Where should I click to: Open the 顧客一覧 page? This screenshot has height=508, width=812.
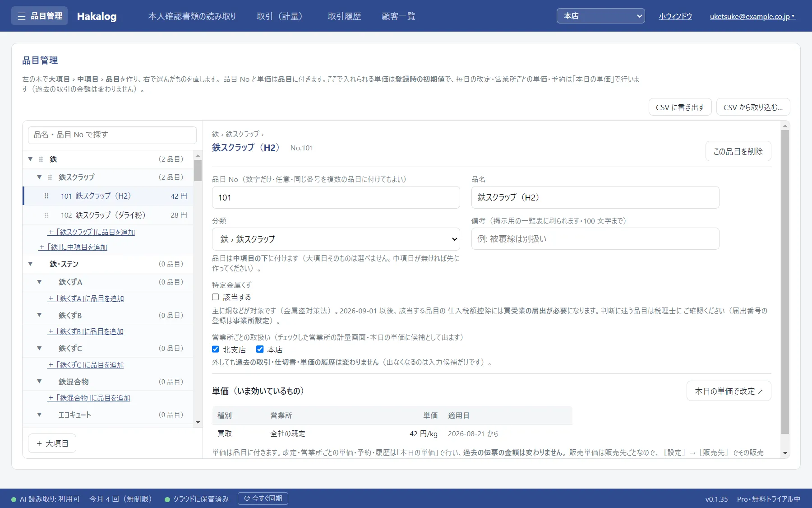tap(398, 16)
